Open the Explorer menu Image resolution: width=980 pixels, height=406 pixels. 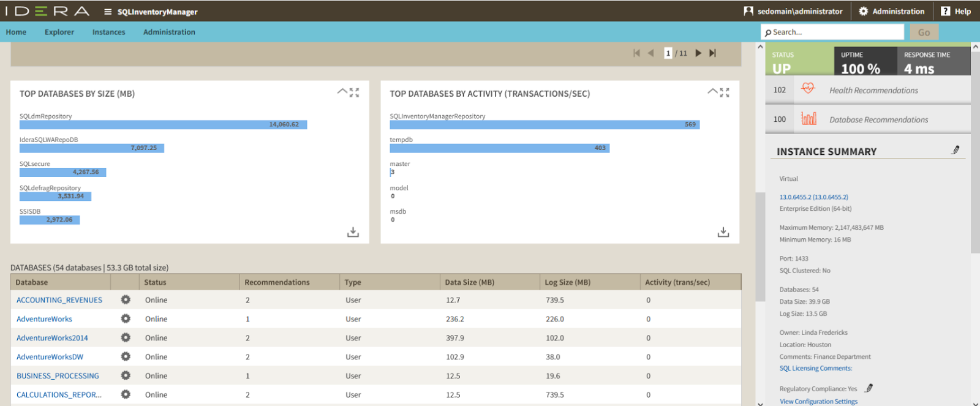[59, 32]
